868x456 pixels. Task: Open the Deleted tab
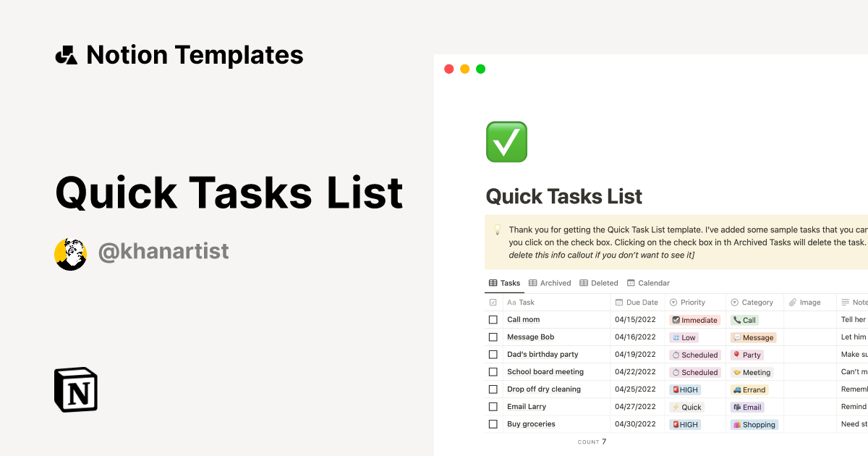pyautogui.click(x=603, y=282)
